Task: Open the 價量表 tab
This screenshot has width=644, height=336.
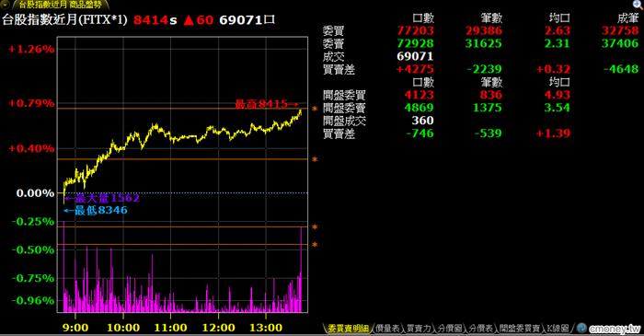Action: pos(387,329)
